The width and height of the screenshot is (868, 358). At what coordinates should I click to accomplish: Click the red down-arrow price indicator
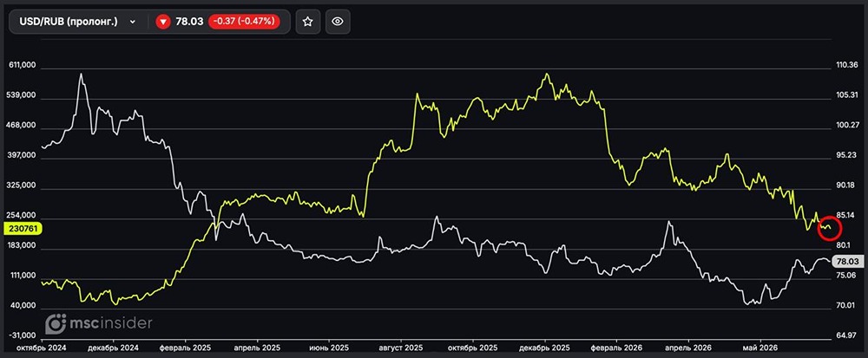pyautogui.click(x=163, y=22)
